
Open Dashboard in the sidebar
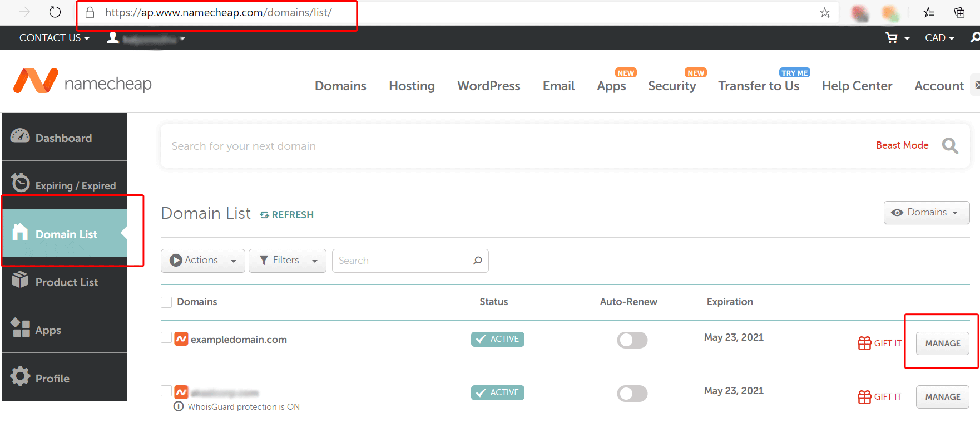point(65,137)
